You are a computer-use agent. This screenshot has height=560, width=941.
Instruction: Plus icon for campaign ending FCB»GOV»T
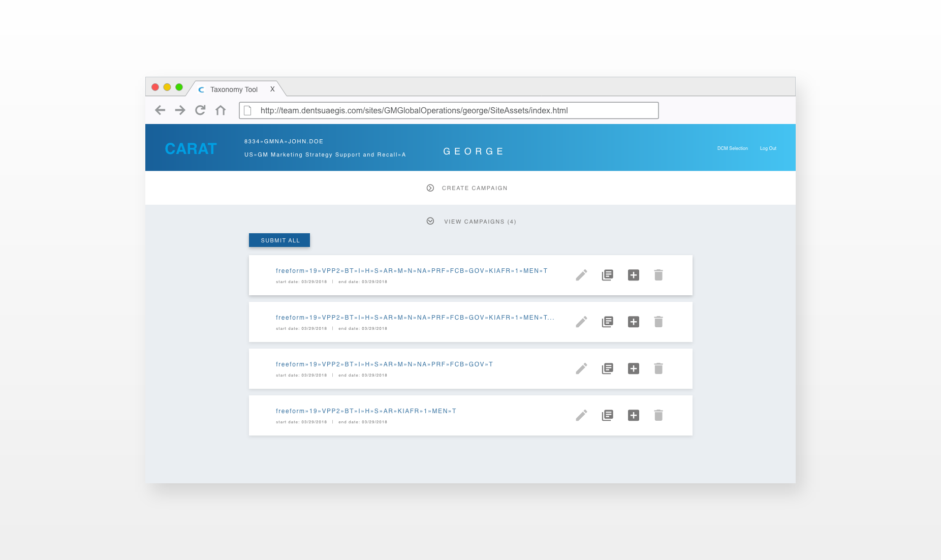(634, 368)
